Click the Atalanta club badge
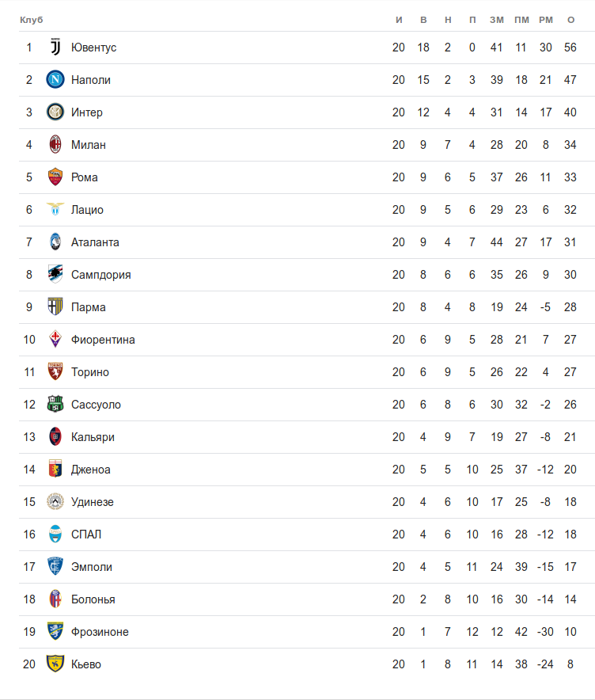 55,242
